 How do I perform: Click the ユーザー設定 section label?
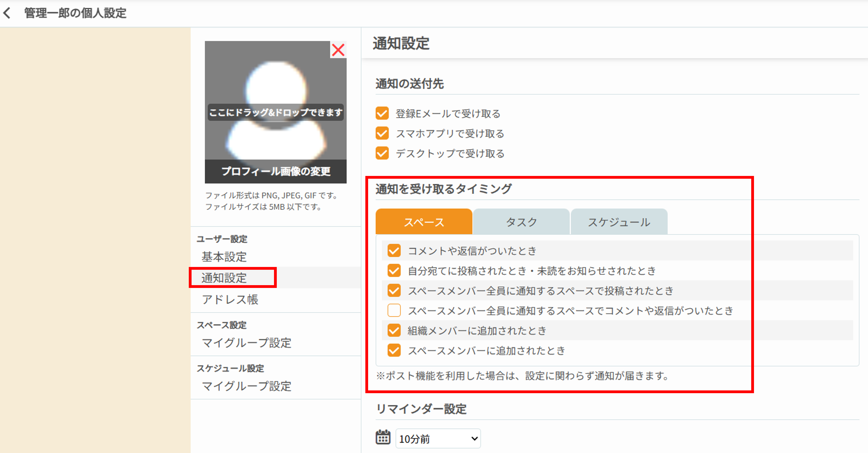coord(222,239)
